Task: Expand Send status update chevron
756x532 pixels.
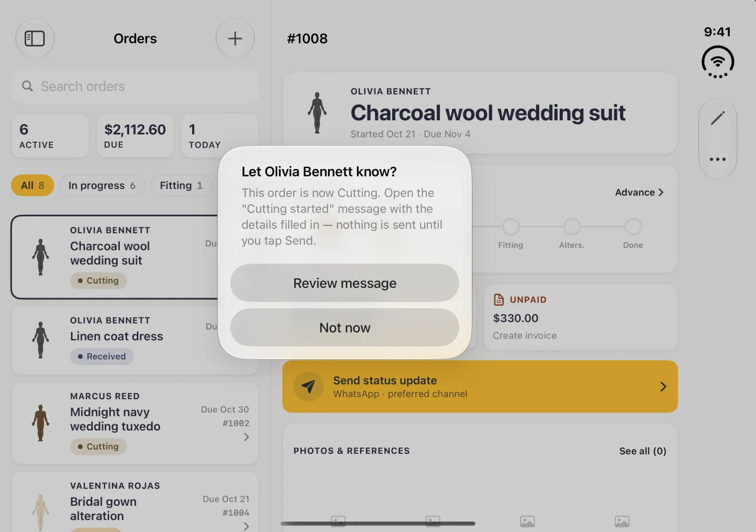Action: 663,387
